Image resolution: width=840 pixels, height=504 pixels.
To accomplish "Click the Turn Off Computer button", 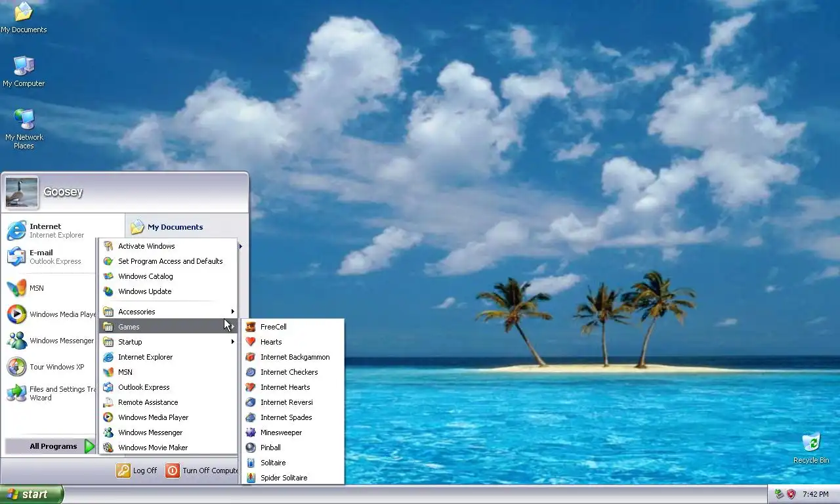I will click(201, 471).
